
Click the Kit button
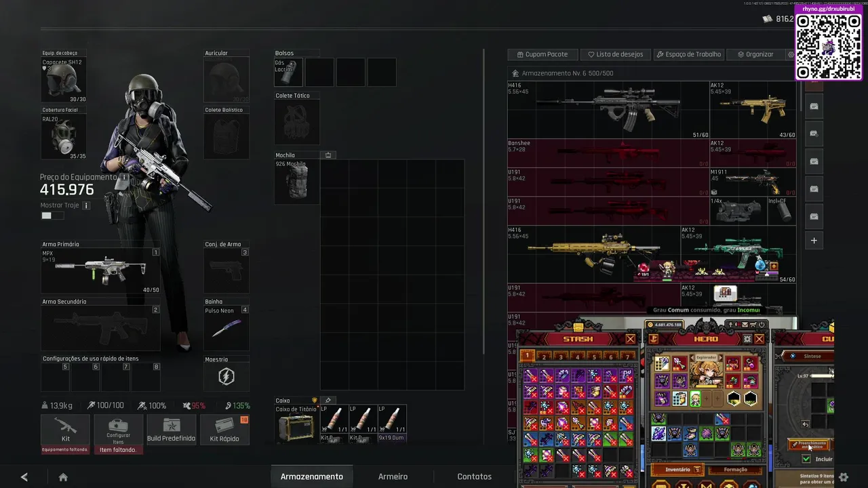(x=66, y=430)
